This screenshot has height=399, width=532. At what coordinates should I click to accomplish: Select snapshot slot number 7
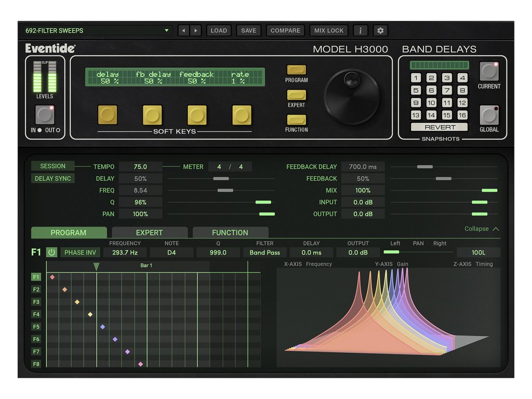tap(447, 90)
